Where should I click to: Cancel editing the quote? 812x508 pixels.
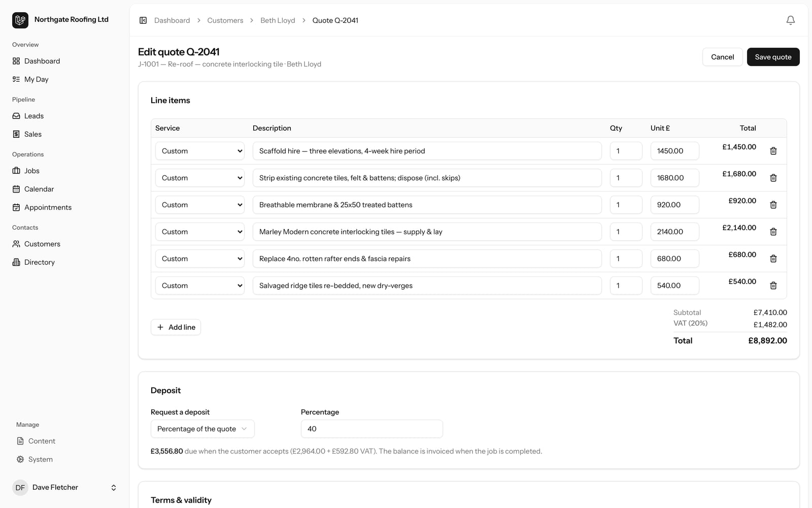click(722, 57)
